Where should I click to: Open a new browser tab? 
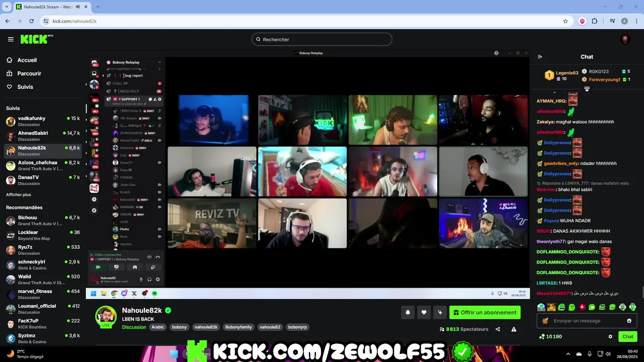98,7
